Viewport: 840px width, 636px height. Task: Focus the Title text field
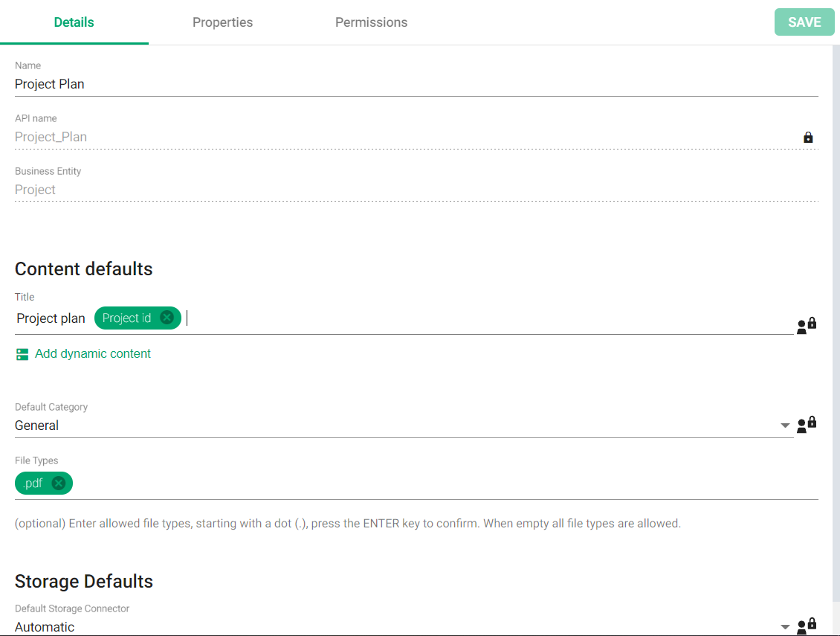483,318
